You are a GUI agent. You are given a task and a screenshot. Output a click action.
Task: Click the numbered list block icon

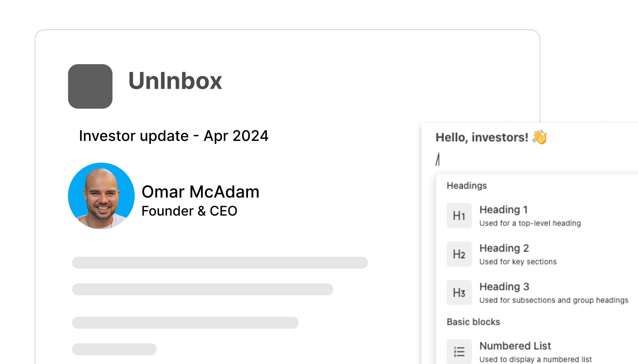(x=459, y=351)
